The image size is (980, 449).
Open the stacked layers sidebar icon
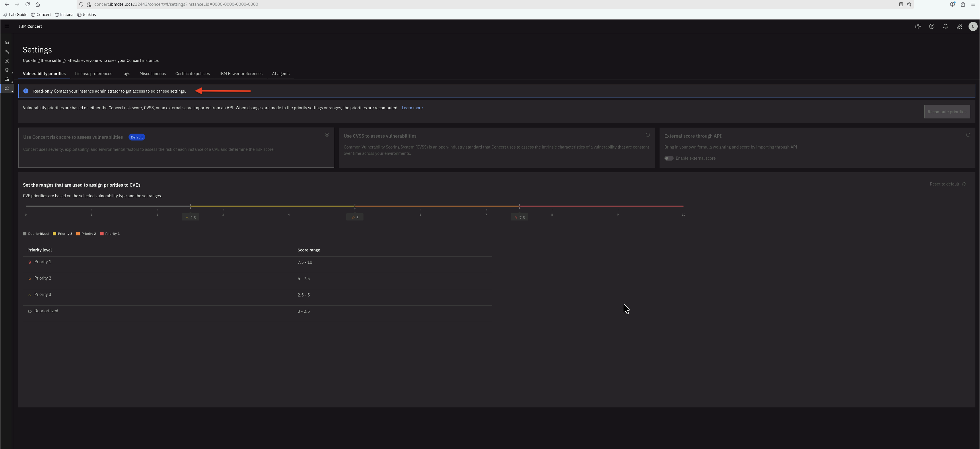click(7, 70)
